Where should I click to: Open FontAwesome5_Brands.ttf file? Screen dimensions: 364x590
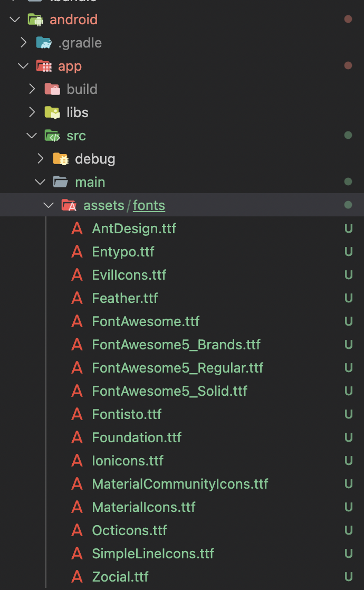click(176, 345)
